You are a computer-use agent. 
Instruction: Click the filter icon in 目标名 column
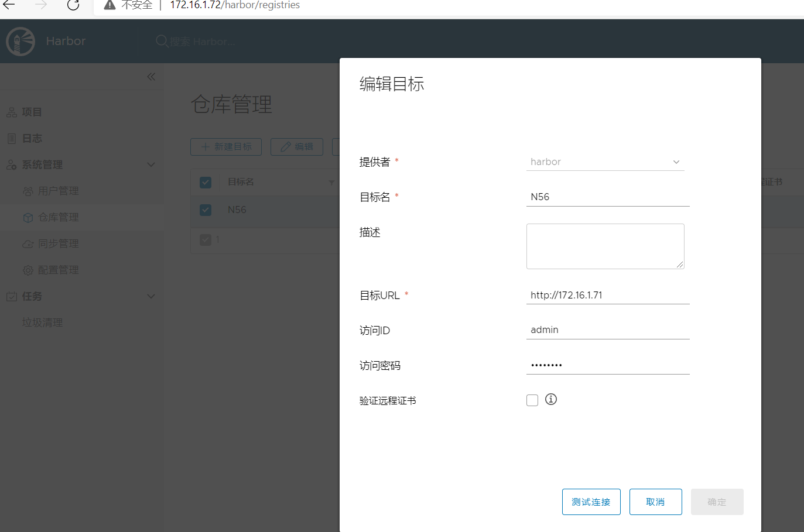331,183
